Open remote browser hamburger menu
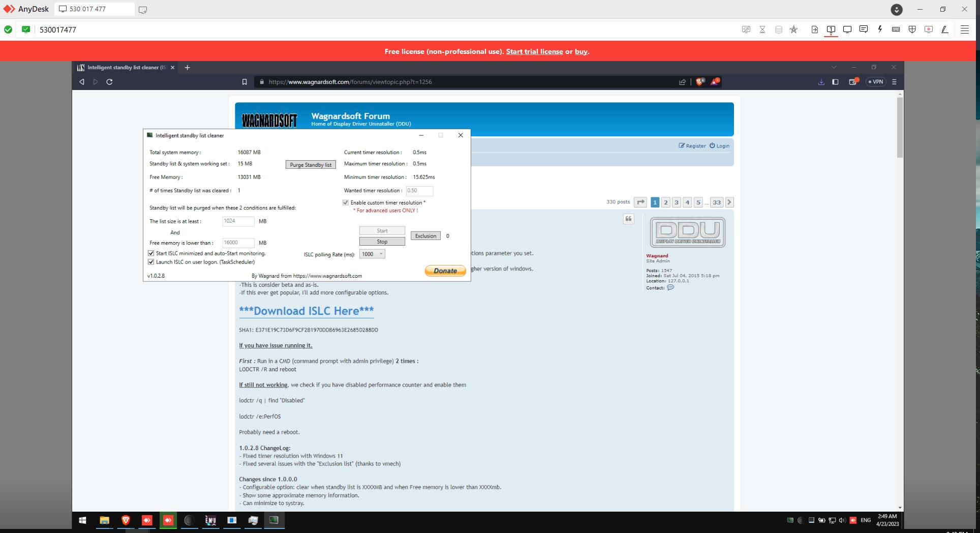 [894, 82]
